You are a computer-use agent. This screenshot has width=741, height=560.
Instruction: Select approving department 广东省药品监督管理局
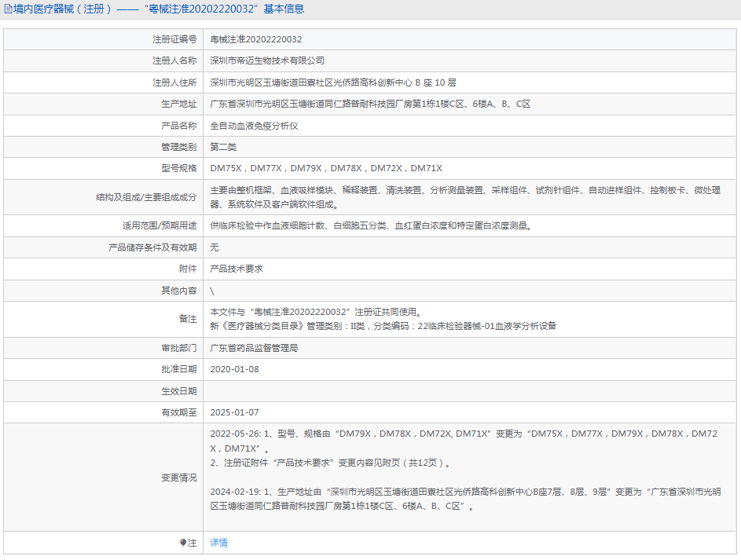click(x=254, y=348)
